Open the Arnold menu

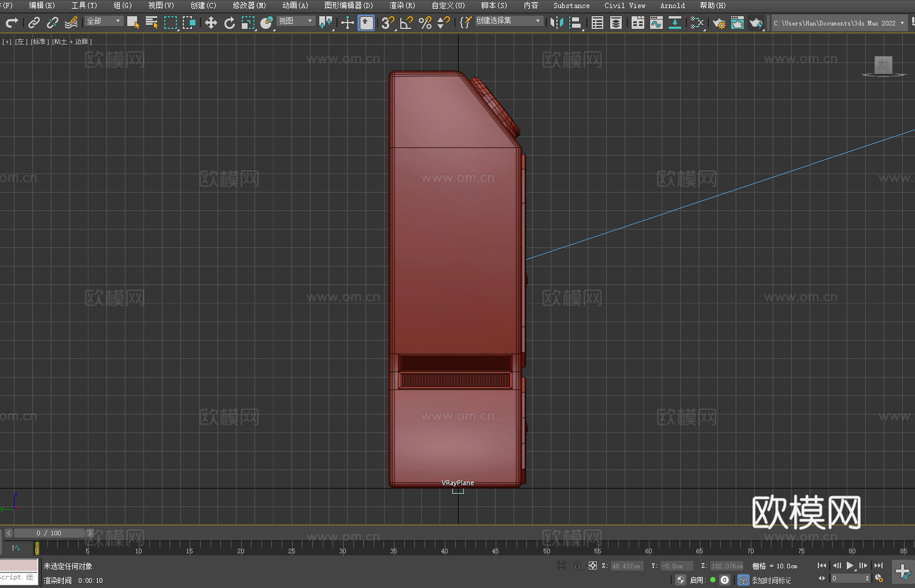click(672, 5)
